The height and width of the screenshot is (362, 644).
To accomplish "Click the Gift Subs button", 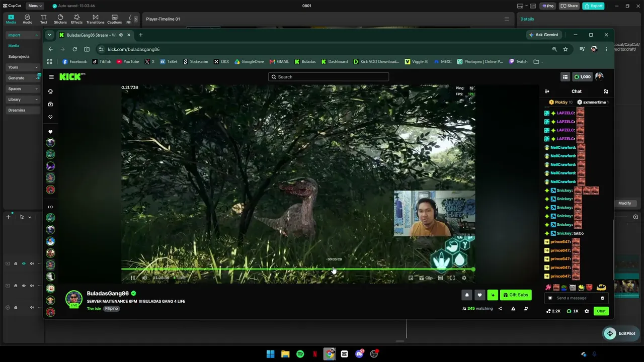I will 516,295.
